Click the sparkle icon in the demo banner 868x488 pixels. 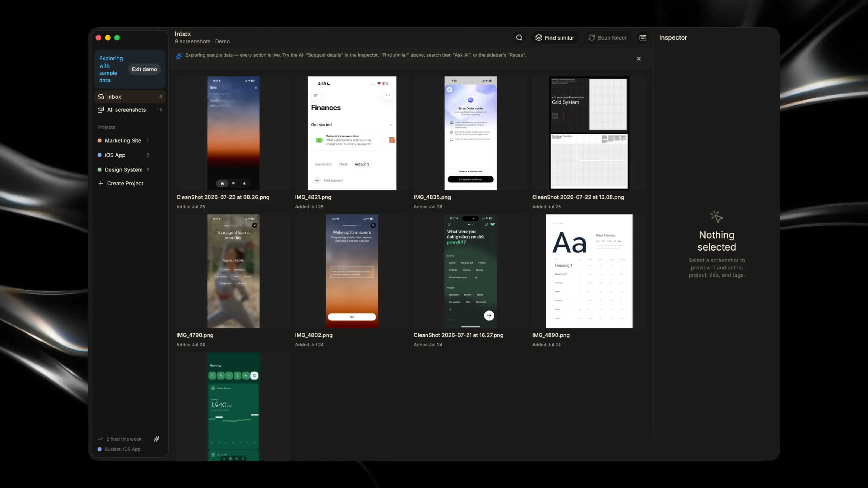179,56
